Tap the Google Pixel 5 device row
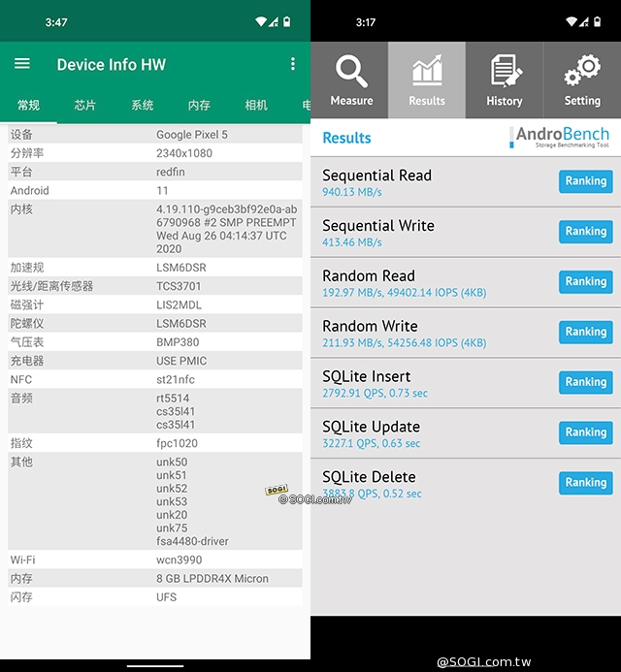 click(x=155, y=134)
